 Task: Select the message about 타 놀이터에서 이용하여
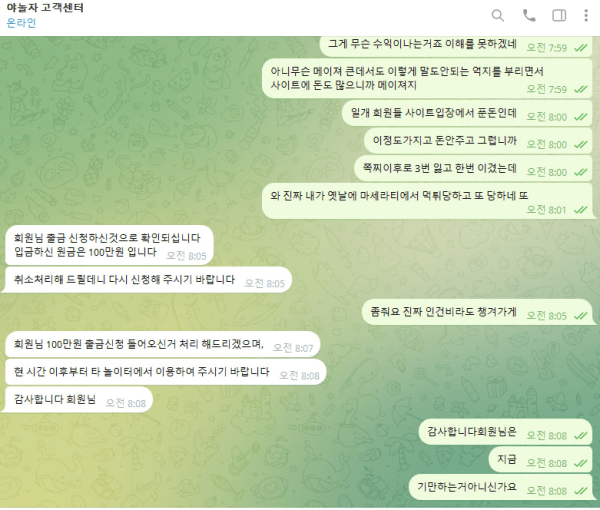click(x=165, y=372)
